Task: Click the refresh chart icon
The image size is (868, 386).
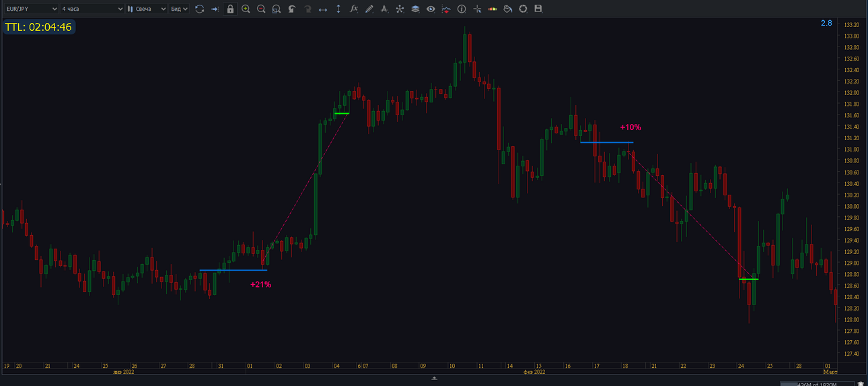Action: coord(199,9)
